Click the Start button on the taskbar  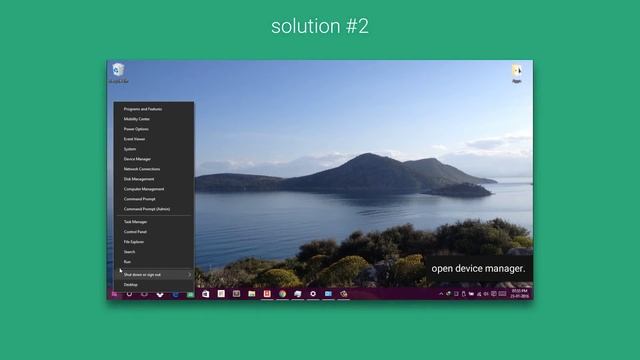tap(114, 294)
